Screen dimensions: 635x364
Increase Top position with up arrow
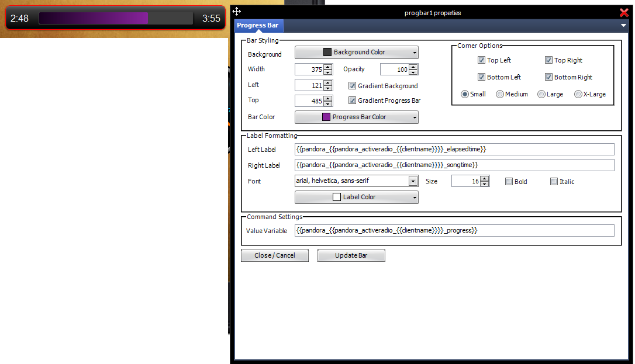328,98
